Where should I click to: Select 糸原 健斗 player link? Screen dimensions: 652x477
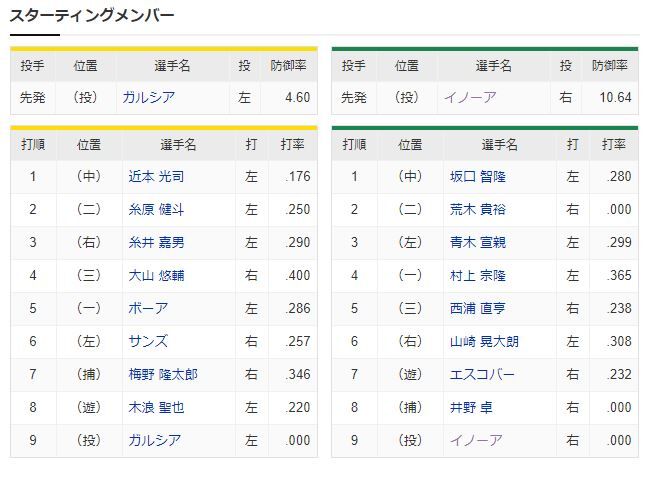156,209
